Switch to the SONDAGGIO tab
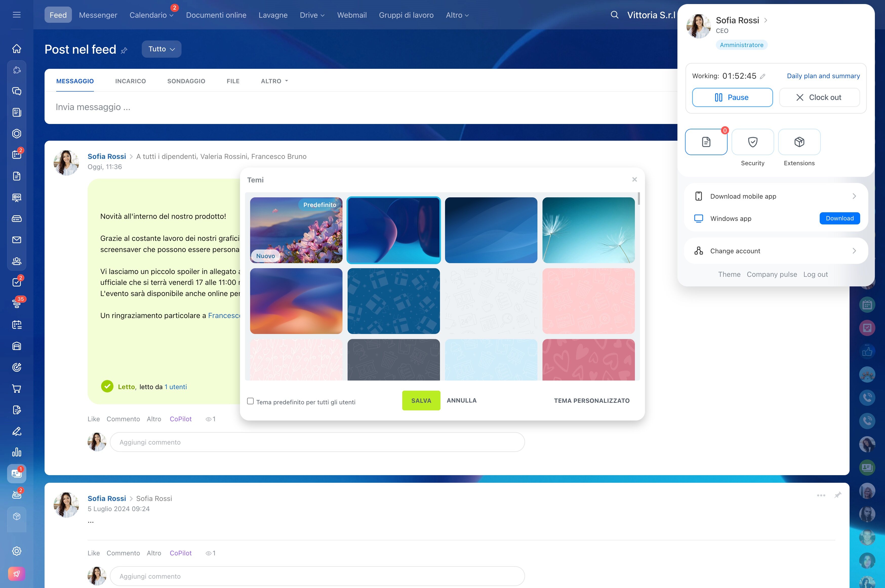The image size is (885, 588). [x=186, y=81]
